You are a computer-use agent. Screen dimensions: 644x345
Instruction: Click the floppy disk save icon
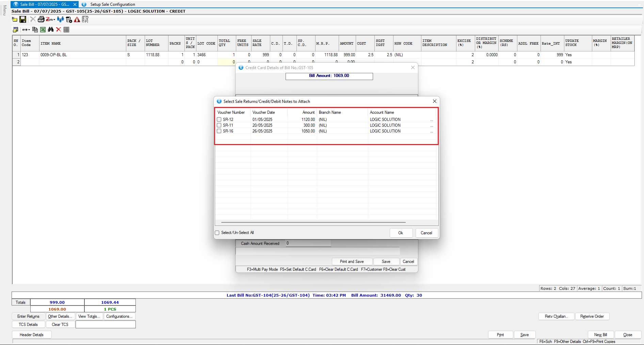pos(23,19)
